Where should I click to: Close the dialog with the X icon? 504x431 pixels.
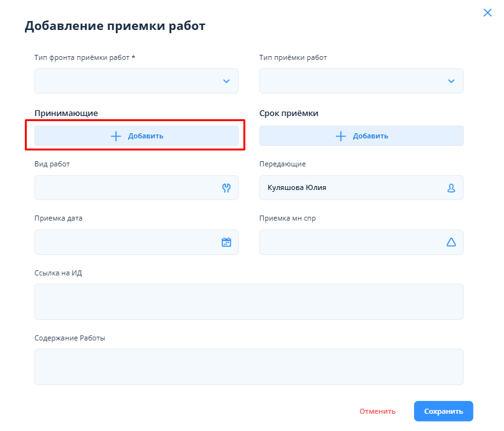tap(487, 13)
